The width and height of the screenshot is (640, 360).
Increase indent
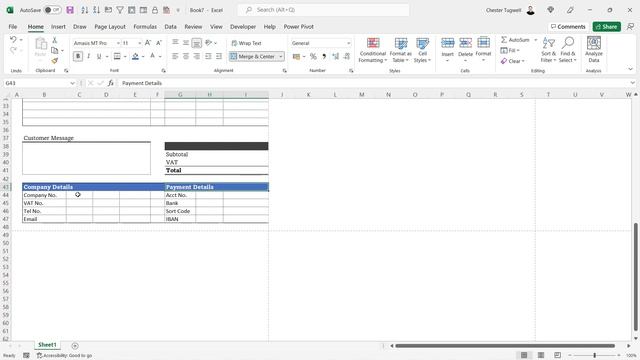219,56
